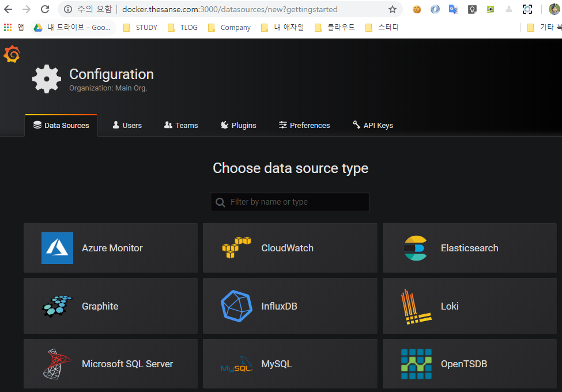Screen dimensions: 562x392
Task: Switch to the Users tab
Action: [x=127, y=125]
